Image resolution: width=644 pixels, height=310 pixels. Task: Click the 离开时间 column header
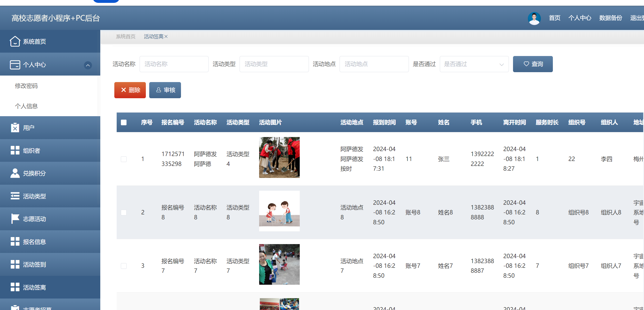[x=515, y=122]
